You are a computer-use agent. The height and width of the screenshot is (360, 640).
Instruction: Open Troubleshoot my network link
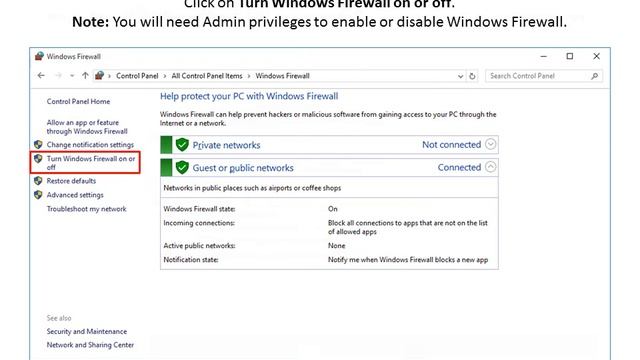tap(87, 209)
